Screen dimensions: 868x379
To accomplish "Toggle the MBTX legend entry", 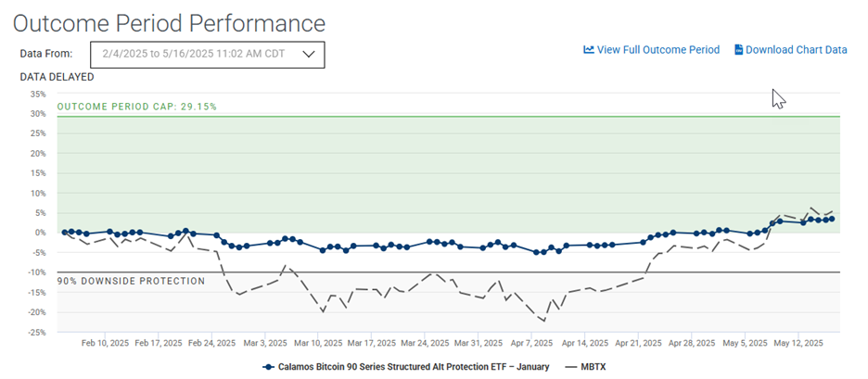I will point(587,367).
